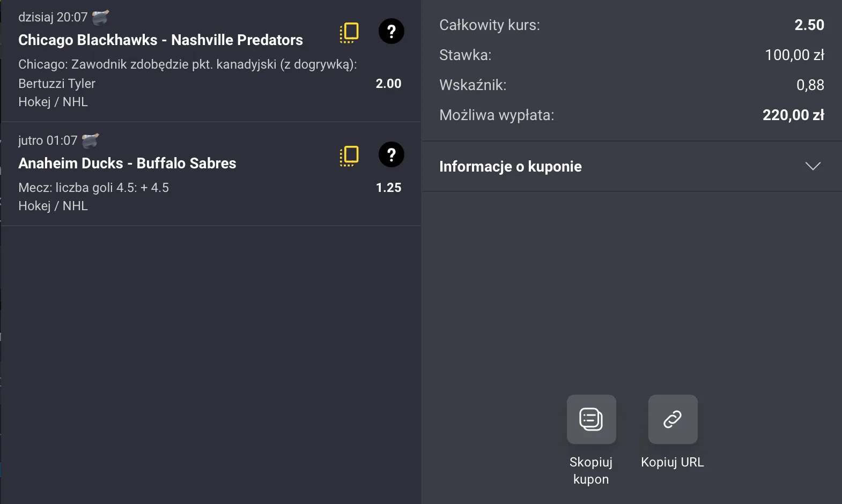Click the Całkowity kurs value 2.50

pyautogui.click(x=809, y=25)
